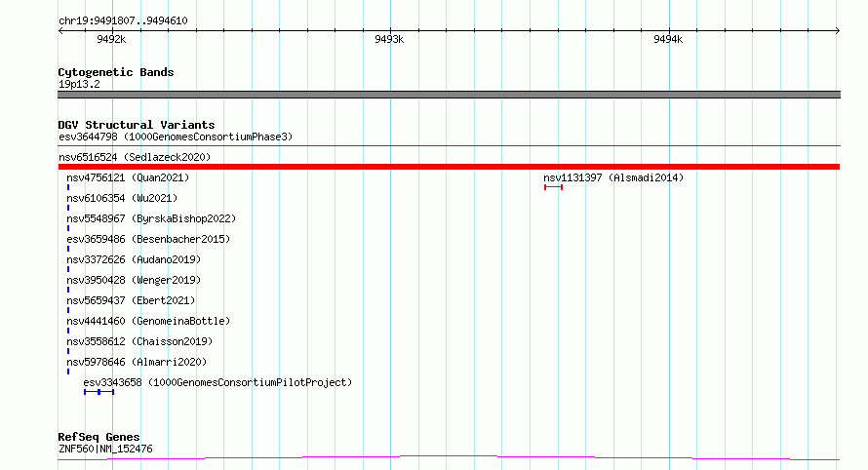Select variant label esv3644798 (1000GenomesConsortiumPhase3)
Viewport: 868px width, 470px height.
pyautogui.click(x=176, y=137)
